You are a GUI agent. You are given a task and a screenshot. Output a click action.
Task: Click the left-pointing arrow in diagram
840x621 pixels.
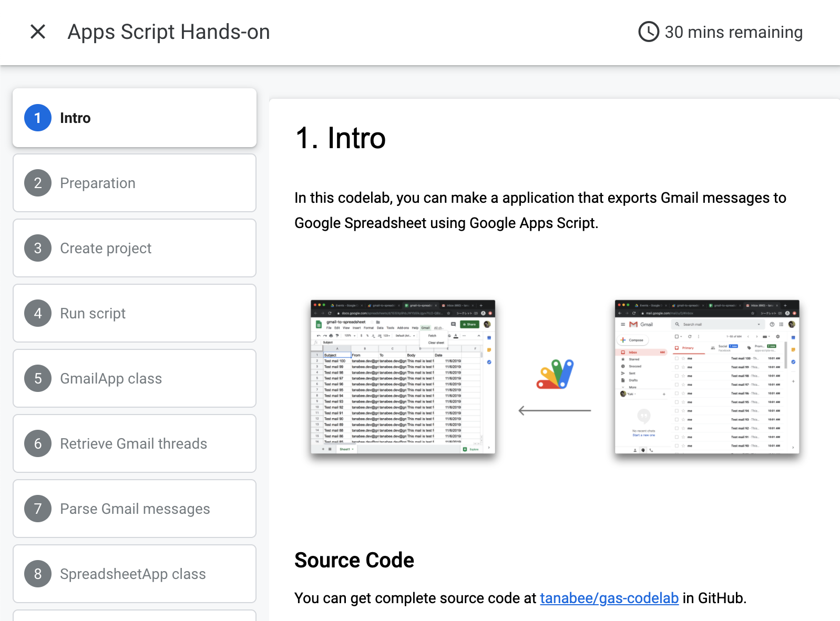tap(555, 410)
